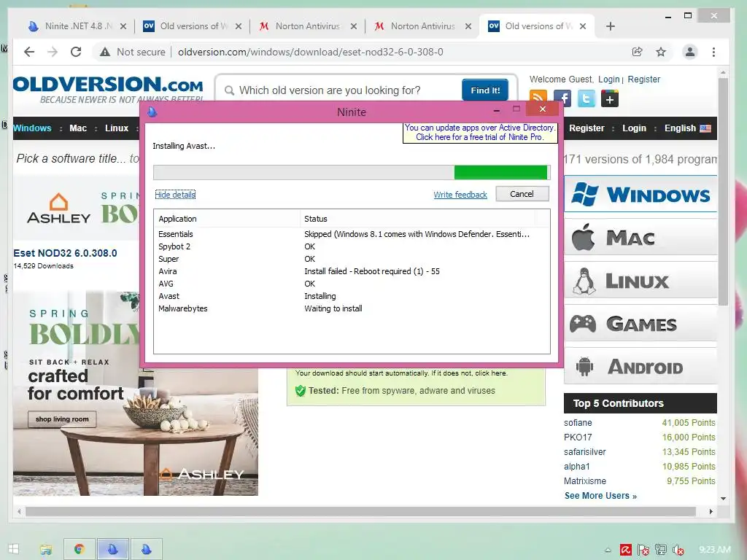Open the Action Center flag icon
The width and height of the screenshot is (747, 560).
[643, 550]
